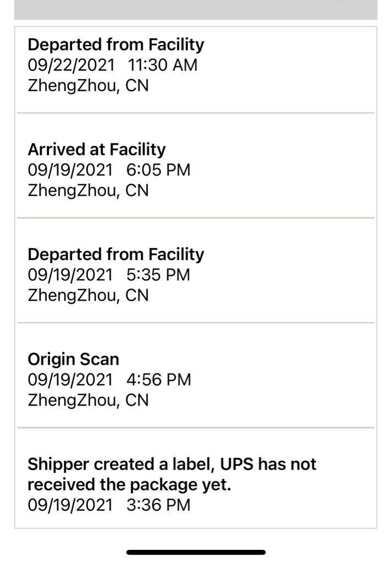The image size is (392, 563).
Task: Tap the 09/22/2021 11:30 AM timestamp
Action: 112,65
